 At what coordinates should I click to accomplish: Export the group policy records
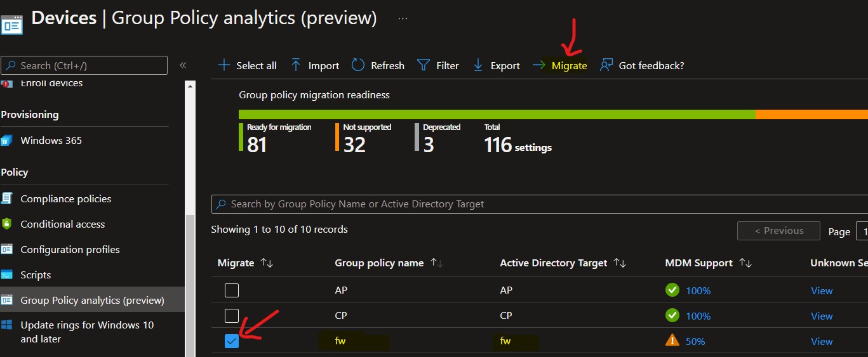(x=497, y=65)
